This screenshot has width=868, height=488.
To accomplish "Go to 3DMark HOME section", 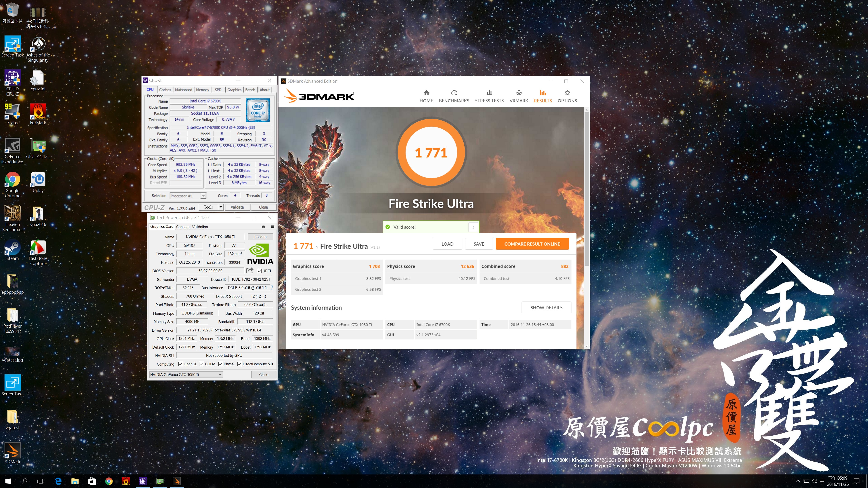I will click(426, 96).
